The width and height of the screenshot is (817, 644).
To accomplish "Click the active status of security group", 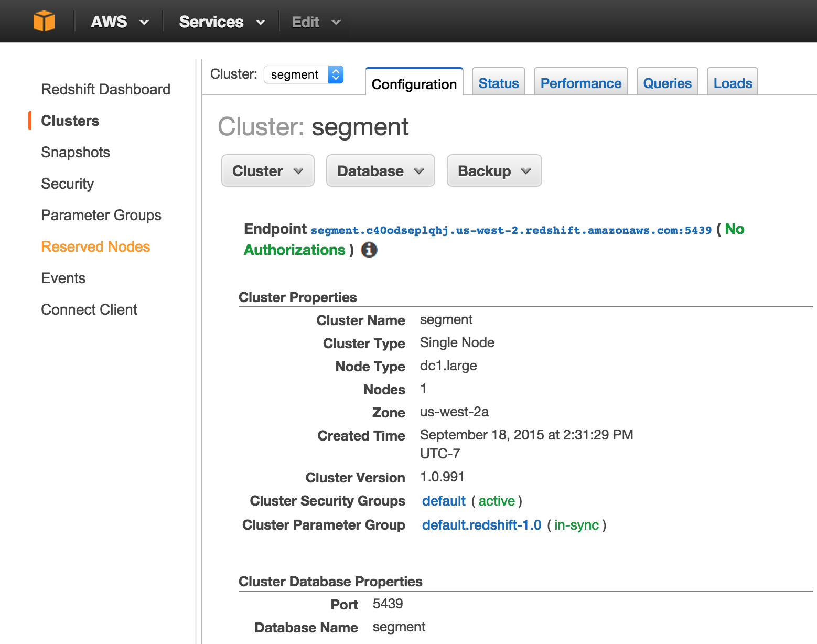I will [497, 501].
